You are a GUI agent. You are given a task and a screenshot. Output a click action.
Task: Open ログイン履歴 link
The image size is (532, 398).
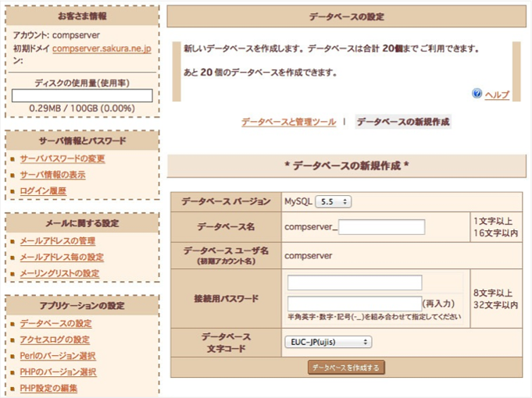click(x=43, y=191)
